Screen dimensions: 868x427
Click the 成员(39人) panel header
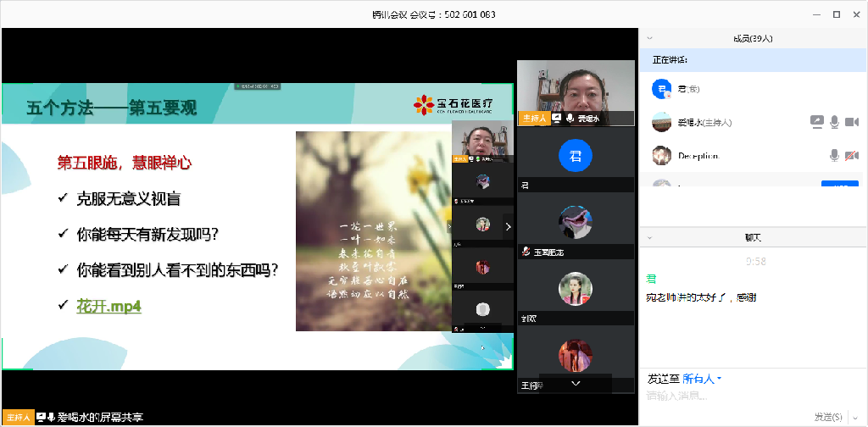[x=753, y=38]
